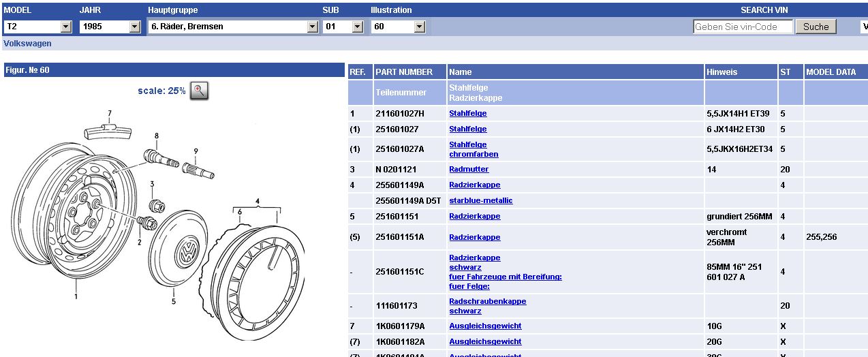Click Ausgleichsgewicht link for 10G weight
The image size is (868, 357).
click(x=485, y=326)
